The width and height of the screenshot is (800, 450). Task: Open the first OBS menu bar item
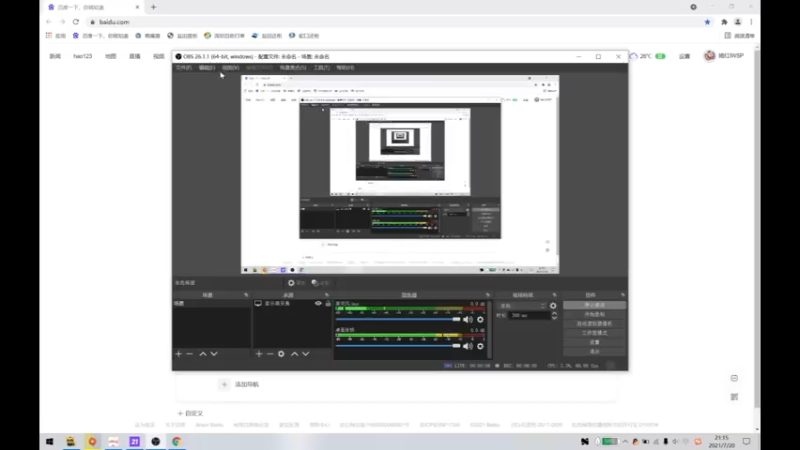[x=183, y=67]
